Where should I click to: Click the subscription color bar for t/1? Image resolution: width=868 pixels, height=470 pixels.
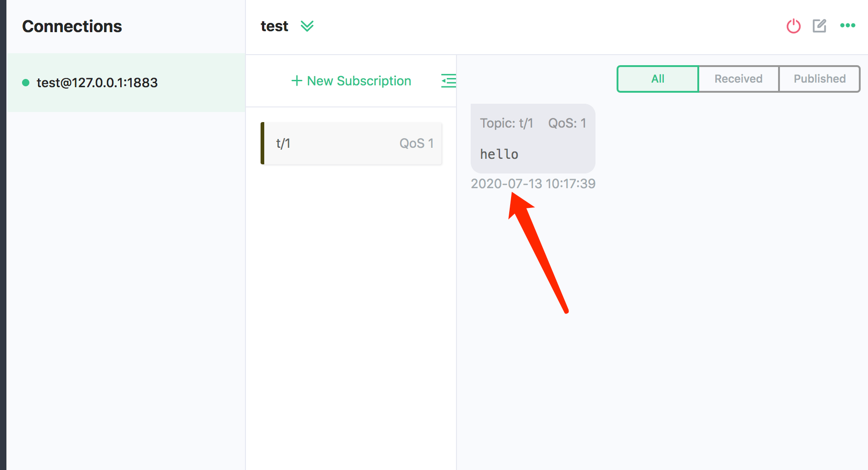point(262,143)
